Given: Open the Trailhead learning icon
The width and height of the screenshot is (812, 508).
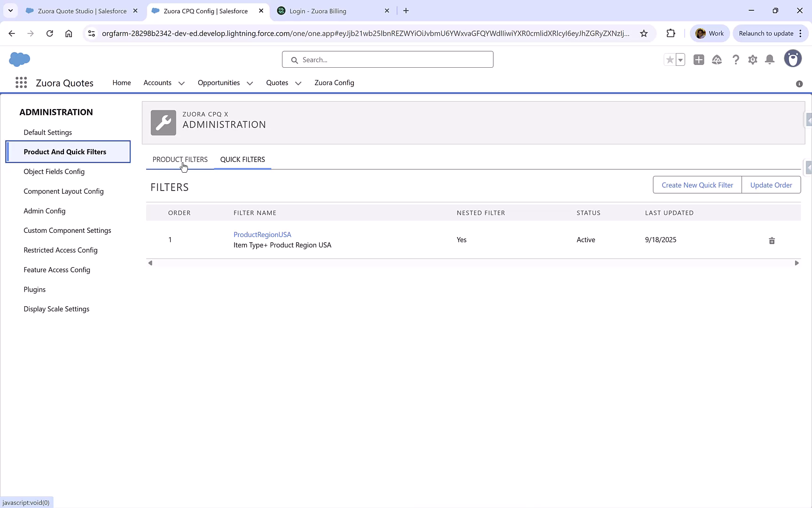Looking at the screenshot, I should [717, 60].
